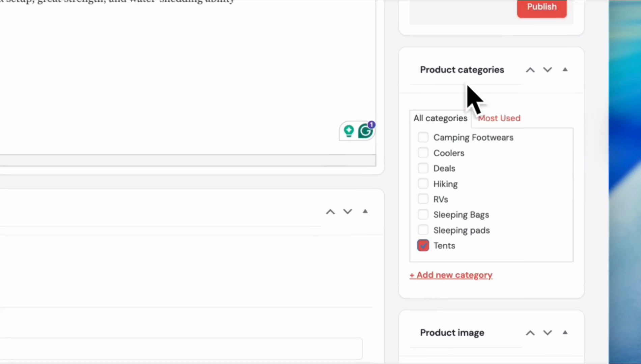The height and width of the screenshot is (364, 641).
Task: Check the Camping Footwears category
Action: point(423,138)
